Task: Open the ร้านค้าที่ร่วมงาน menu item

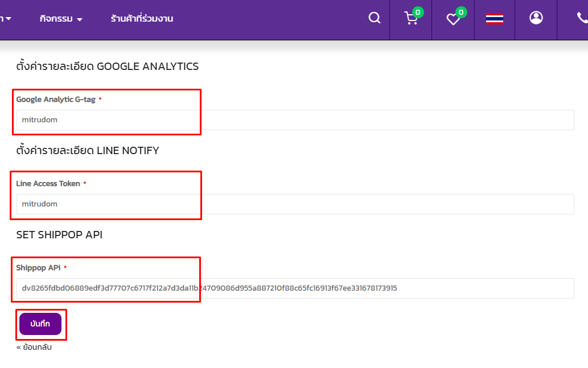Action: coord(142,19)
